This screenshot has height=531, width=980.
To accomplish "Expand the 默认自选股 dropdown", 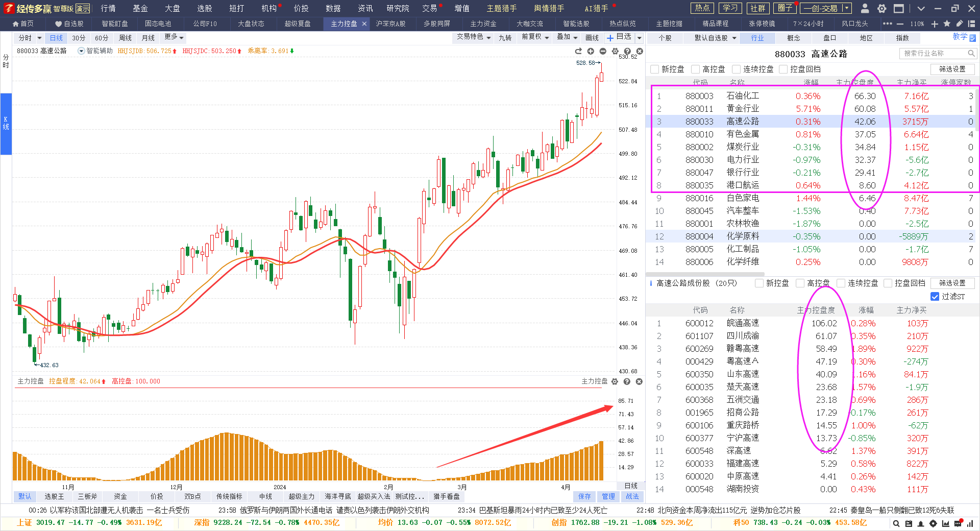I will click(x=715, y=38).
